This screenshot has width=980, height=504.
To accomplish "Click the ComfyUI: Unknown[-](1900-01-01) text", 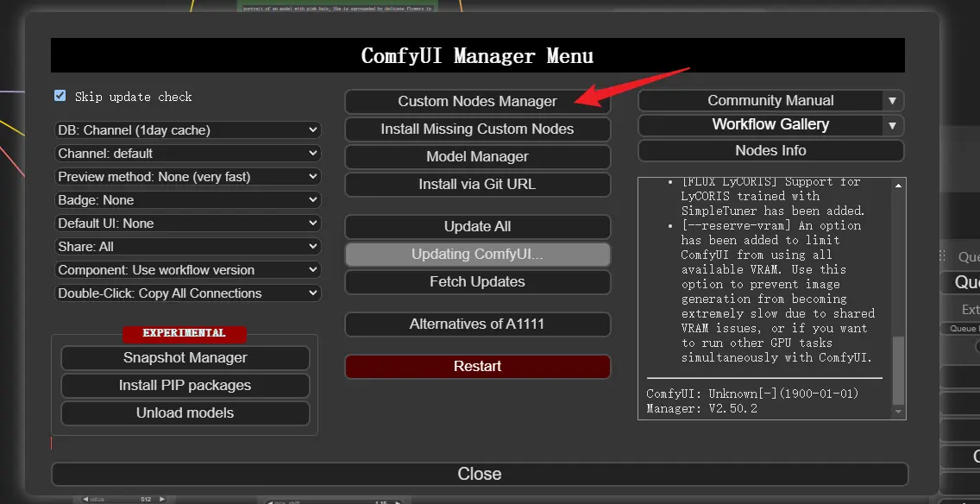I will [752, 394].
